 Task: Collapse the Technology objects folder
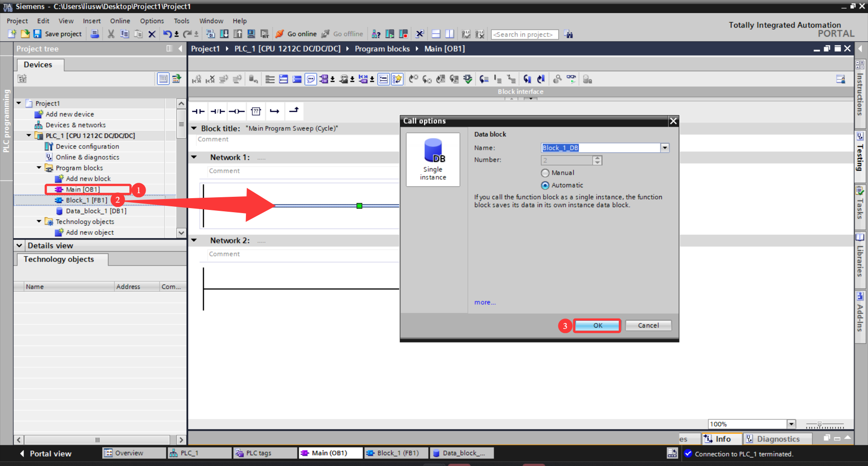(x=39, y=221)
